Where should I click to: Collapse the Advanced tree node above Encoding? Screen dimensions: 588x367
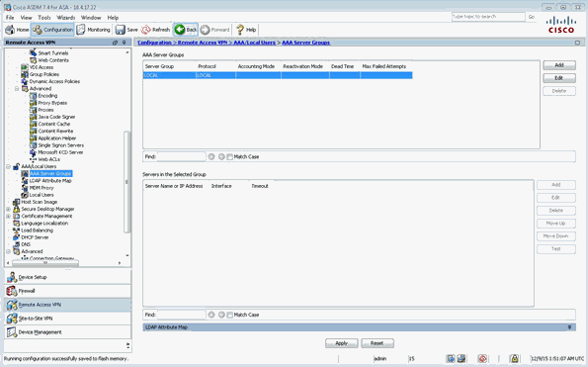point(17,89)
